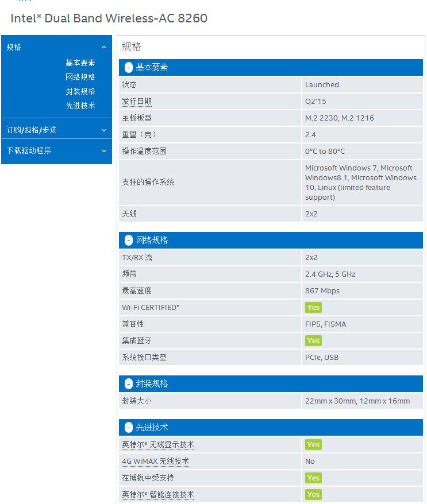The width and height of the screenshot is (427, 504).
Task: Click the Yes badge for 智能连接技术
Action: click(x=313, y=495)
